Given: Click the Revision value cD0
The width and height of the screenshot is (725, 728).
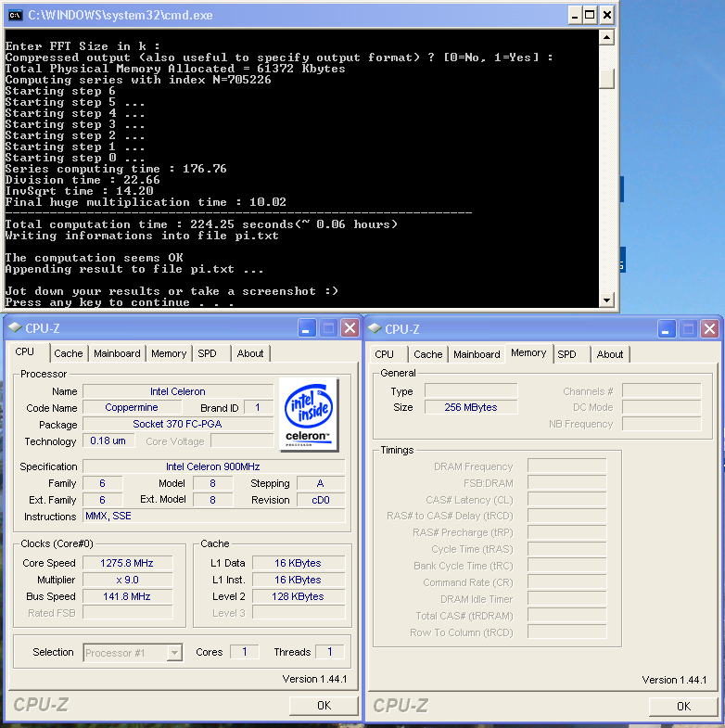Looking at the screenshot, I should (321, 500).
